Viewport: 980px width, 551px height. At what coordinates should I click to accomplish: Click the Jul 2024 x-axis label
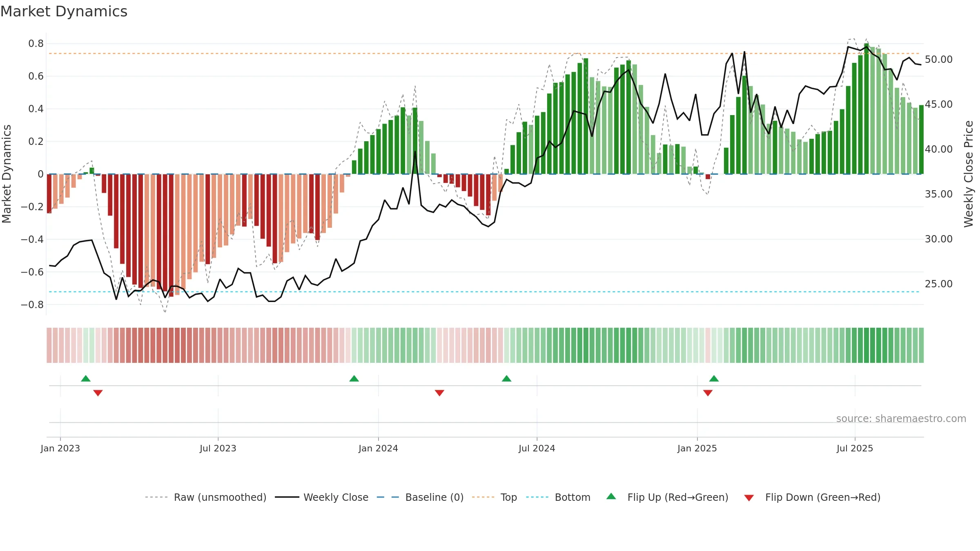(537, 448)
